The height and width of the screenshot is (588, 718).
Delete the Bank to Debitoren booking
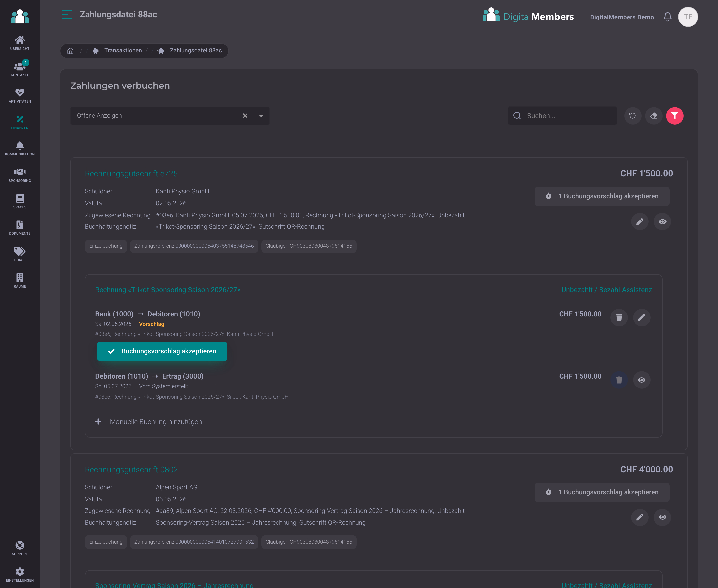point(619,317)
